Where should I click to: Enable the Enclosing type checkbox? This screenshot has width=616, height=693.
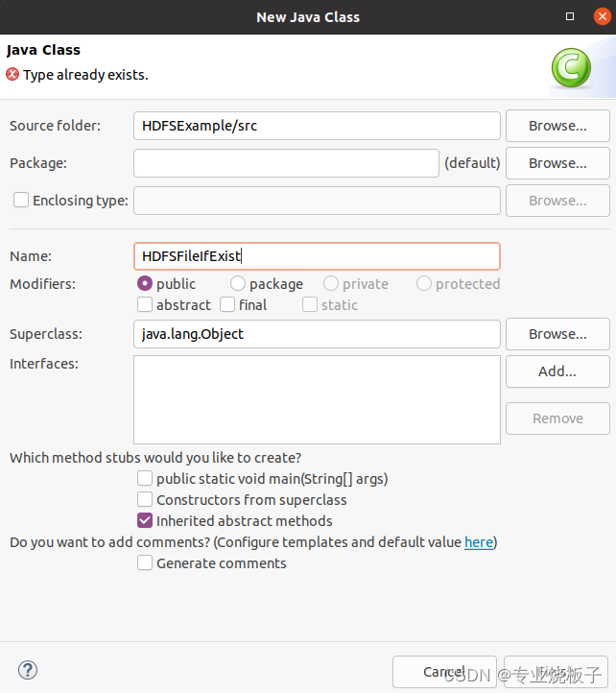click(x=21, y=201)
